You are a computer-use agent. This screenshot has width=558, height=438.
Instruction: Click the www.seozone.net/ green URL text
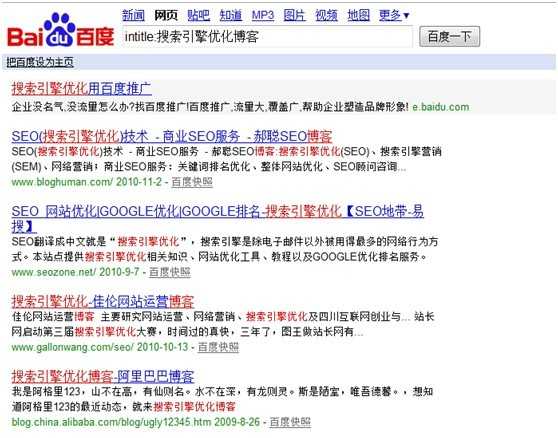[54, 272]
